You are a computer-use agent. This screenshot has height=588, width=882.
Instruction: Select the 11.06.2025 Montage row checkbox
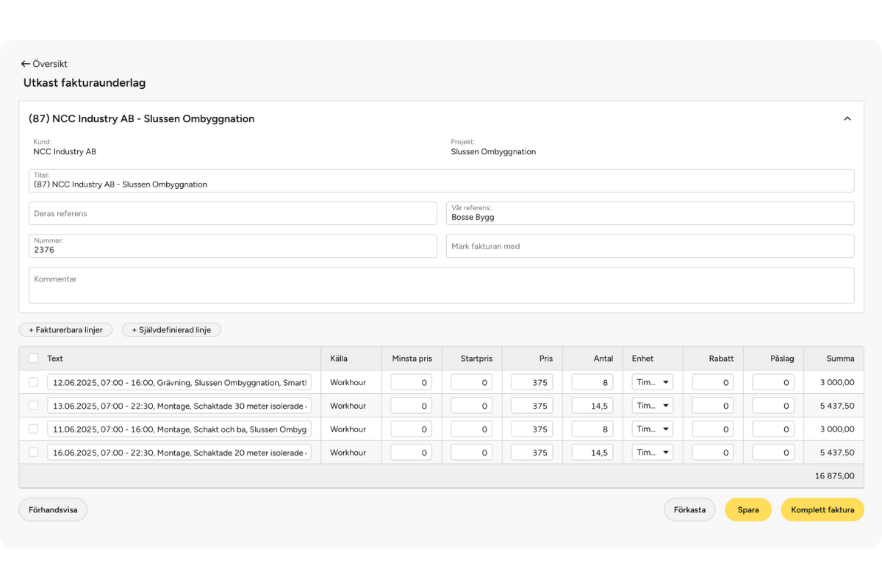[x=33, y=429]
